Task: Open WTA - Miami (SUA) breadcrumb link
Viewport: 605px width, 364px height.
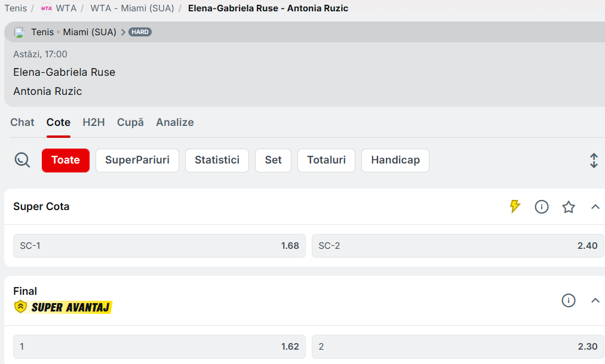Action: (x=132, y=8)
